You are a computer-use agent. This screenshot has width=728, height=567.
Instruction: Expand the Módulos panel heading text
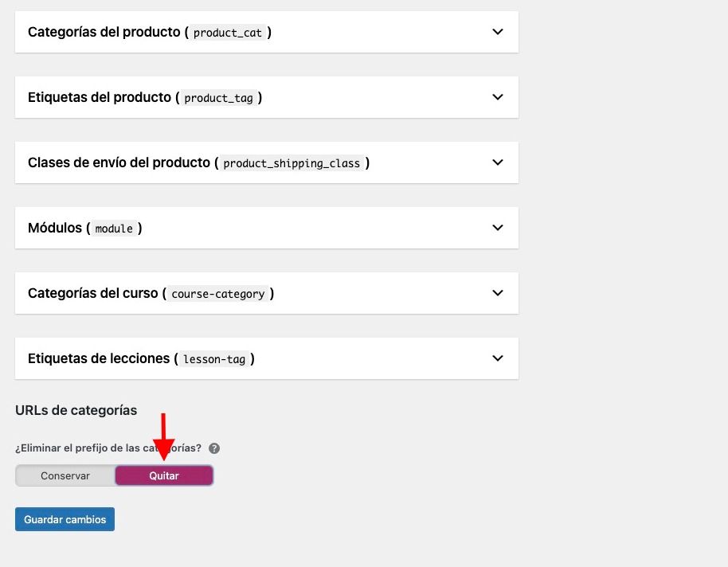point(85,228)
